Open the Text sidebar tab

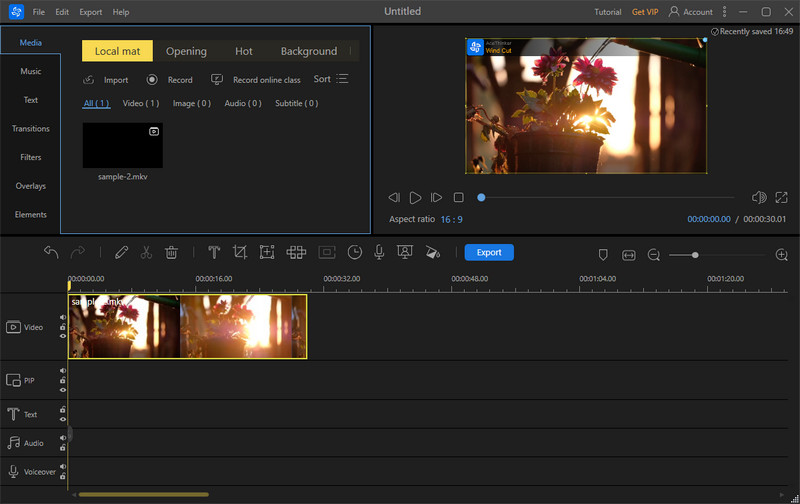click(x=31, y=100)
